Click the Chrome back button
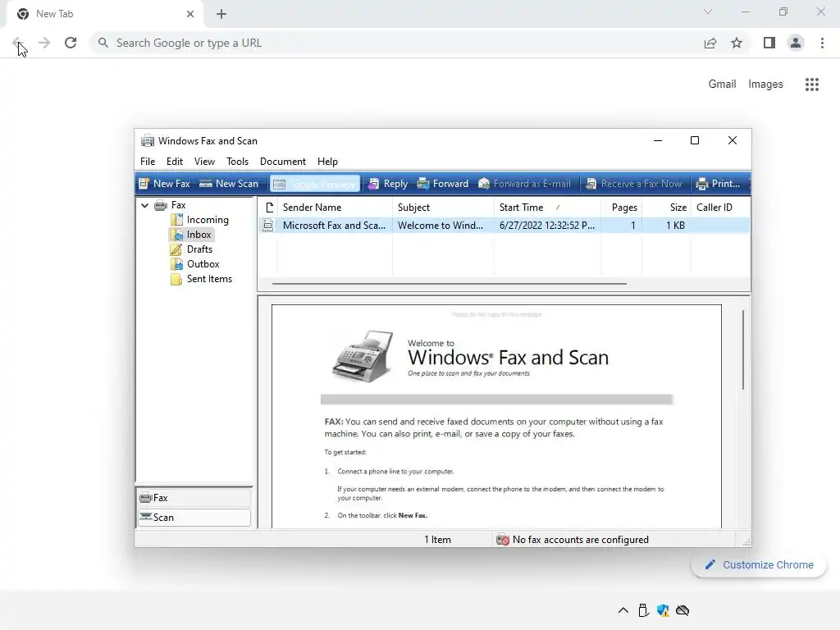The height and width of the screenshot is (630, 840). click(x=18, y=43)
